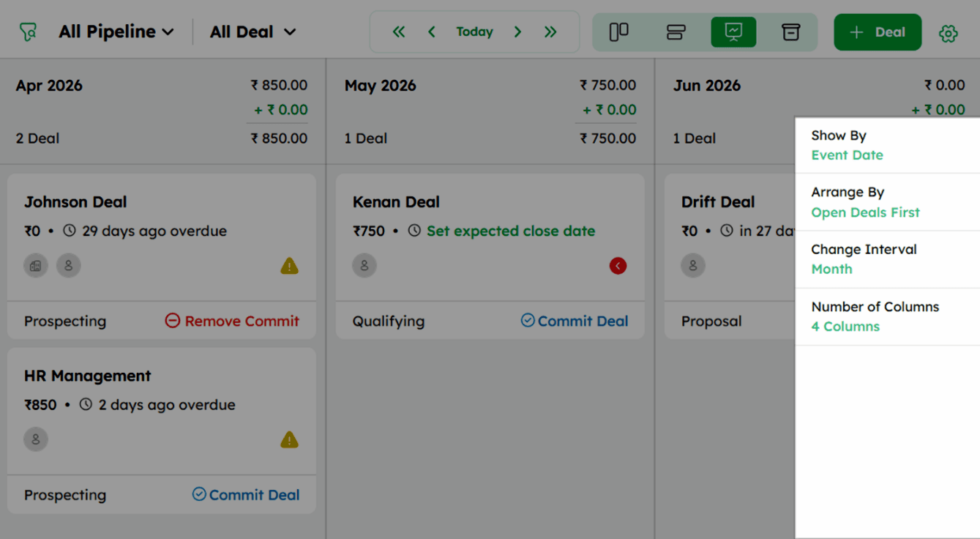Viewport: 980px width, 539px height.
Task: Click the red arrow badge on Kenan Deal
Action: [618, 266]
